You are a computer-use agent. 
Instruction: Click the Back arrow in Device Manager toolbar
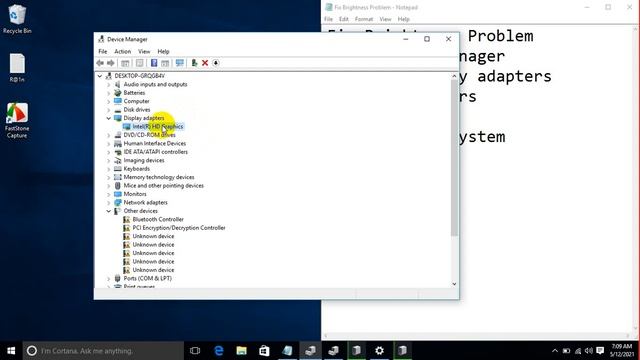point(100,63)
